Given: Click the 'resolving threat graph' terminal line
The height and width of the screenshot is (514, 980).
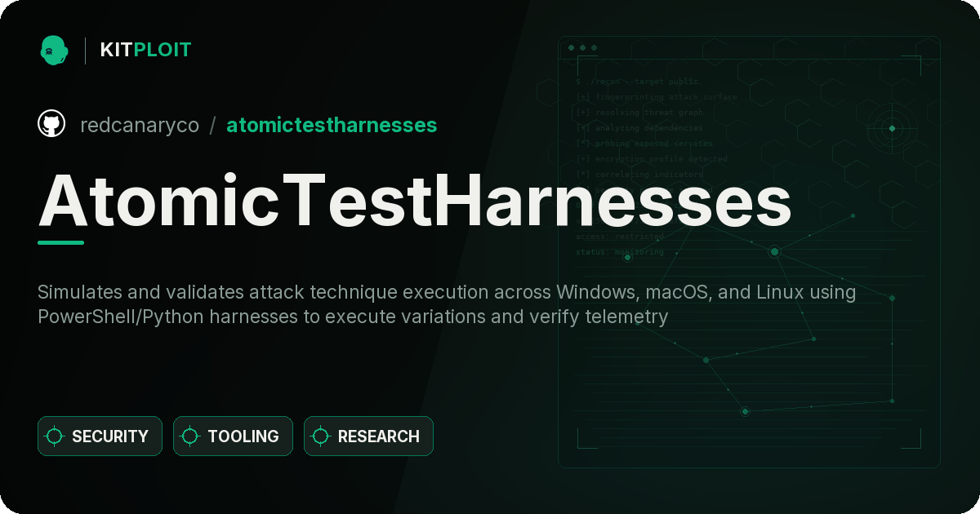Looking at the screenshot, I should (639, 113).
